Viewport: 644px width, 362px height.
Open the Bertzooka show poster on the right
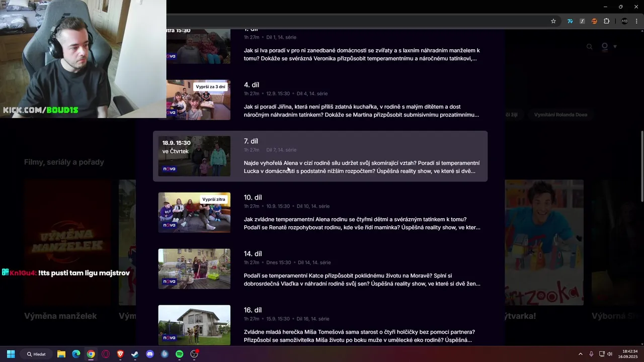pos(544,243)
